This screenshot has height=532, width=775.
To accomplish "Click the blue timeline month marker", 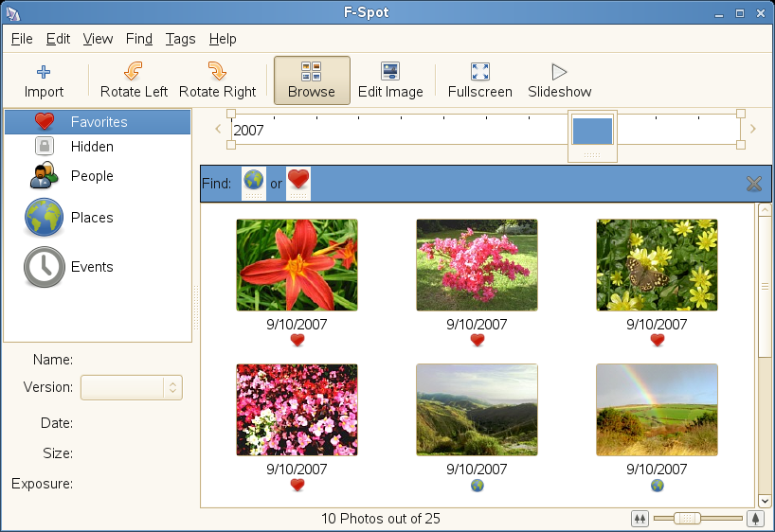I will (592, 131).
